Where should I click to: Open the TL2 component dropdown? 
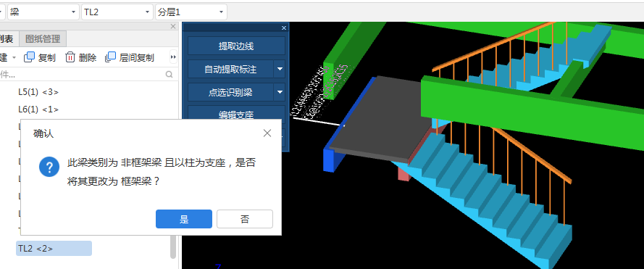coord(148,12)
